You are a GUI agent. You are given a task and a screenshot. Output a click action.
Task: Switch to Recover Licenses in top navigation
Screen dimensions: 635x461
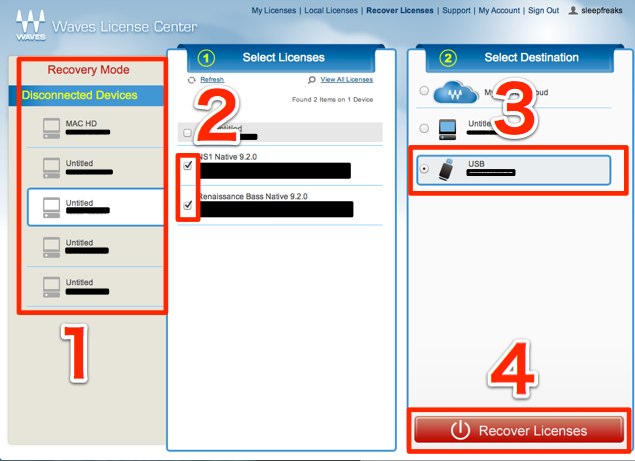point(400,11)
